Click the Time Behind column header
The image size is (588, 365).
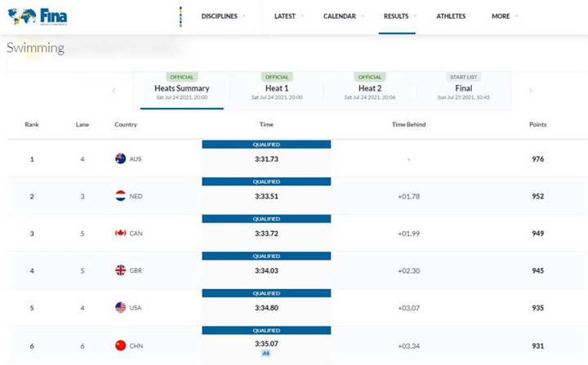409,125
